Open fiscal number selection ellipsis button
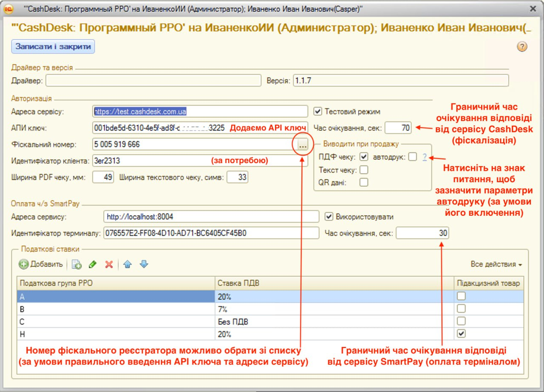Screen dimensions: 544x392 click(303, 145)
